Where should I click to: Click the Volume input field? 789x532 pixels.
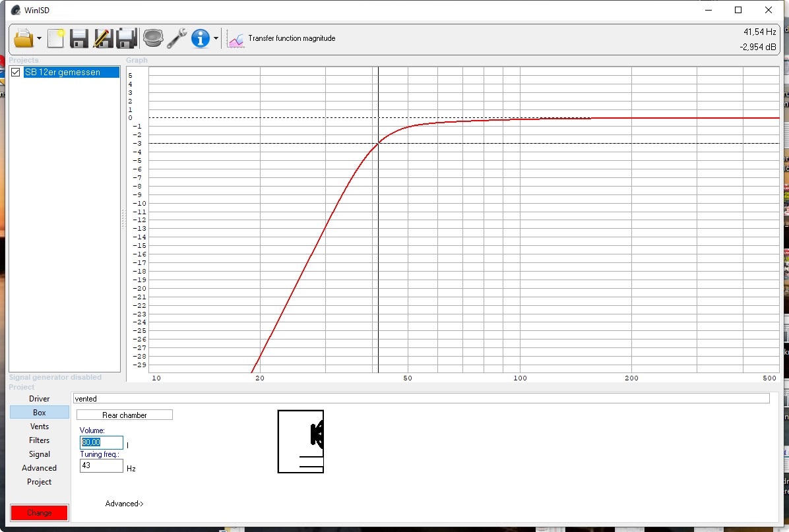(101, 442)
